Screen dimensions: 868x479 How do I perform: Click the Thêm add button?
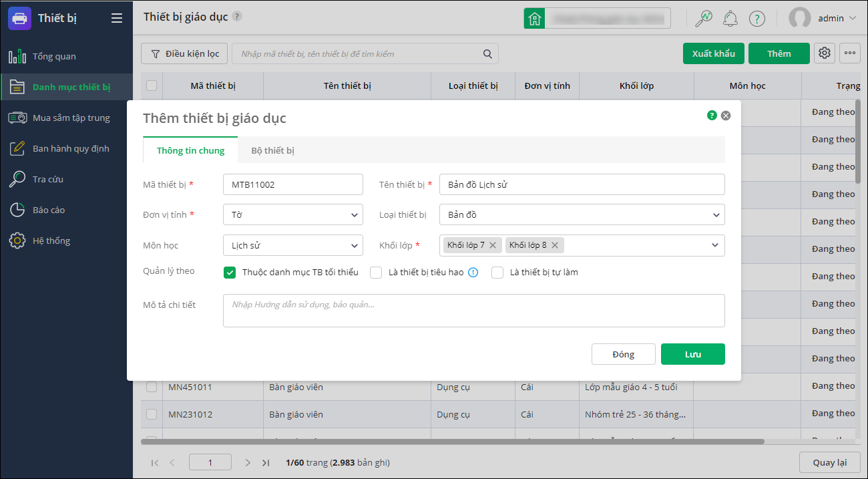pyautogui.click(x=779, y=53)
